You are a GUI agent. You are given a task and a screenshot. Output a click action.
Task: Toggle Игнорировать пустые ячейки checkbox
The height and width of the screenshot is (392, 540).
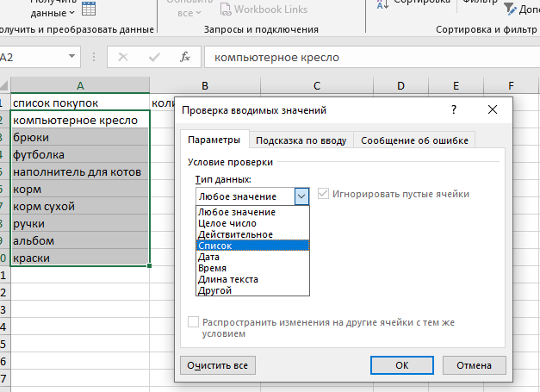pos(324,194)
